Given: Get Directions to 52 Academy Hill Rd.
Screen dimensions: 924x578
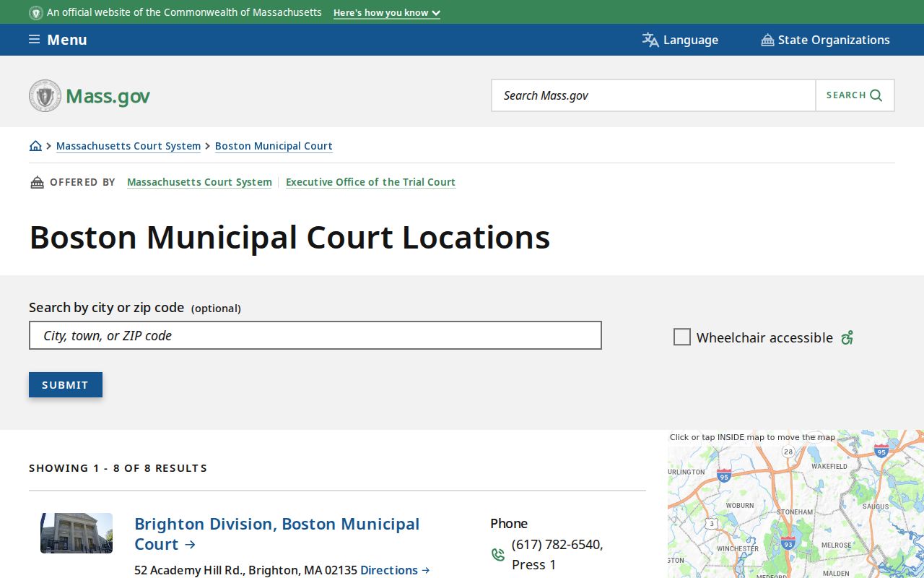Looking at the screenshot, I should tap(395, 570).
